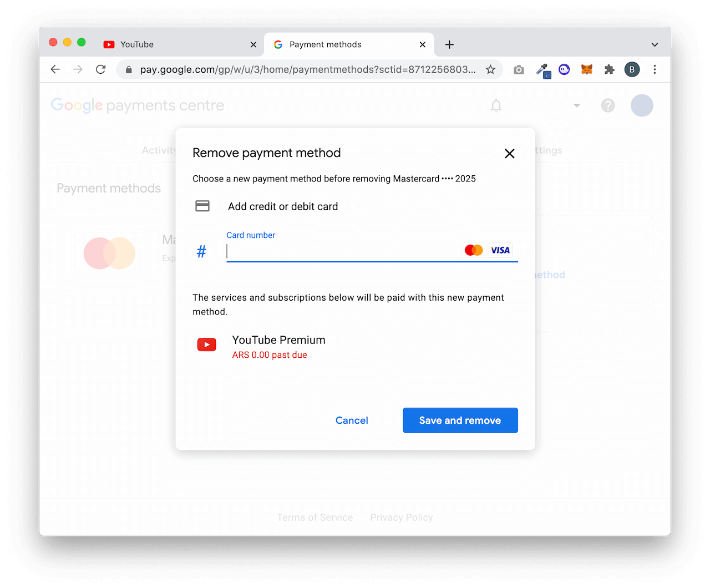Open the MetaMask fox extension
Viewport: 710px width, 588px height.
[587, 69]
